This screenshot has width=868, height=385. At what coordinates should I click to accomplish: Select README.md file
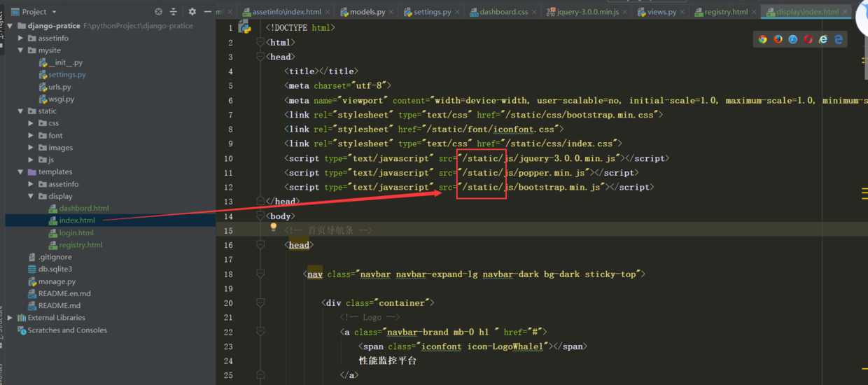[59, 306]
